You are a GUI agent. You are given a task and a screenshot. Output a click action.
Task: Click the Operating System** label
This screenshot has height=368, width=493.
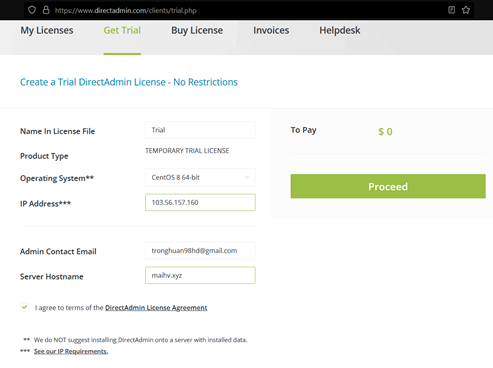click(57, 178)
